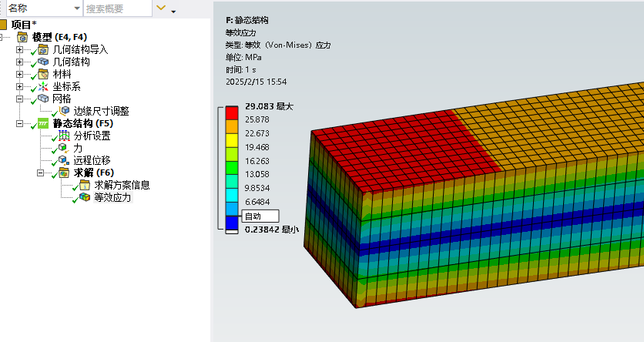Click the red legend color band
The height and width of the screenshot is (342, 644).
coord(232,113)
